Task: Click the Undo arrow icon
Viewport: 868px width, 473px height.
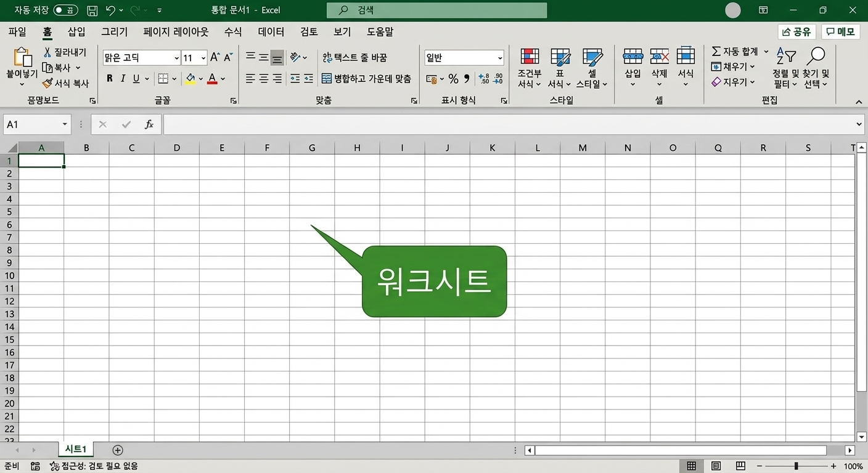Action: point(110,10)
